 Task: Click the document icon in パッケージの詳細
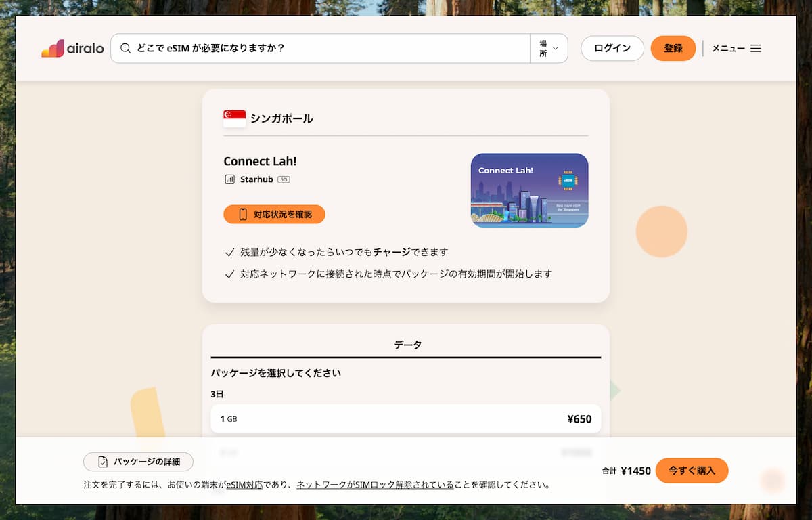tap(103, 462)
